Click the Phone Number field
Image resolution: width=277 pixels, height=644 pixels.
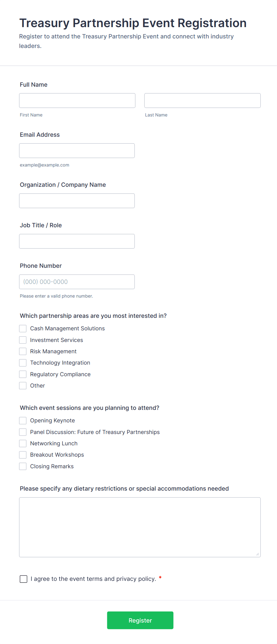tap(77, 281)
